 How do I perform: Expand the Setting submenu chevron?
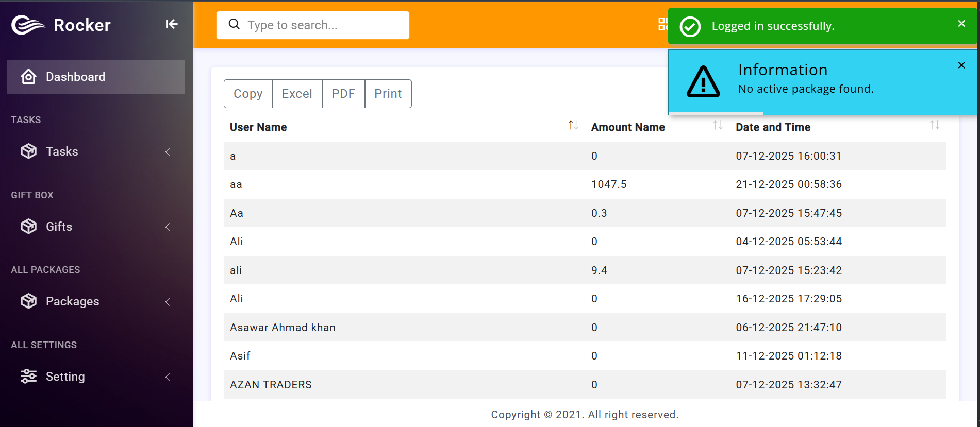click(x=168, y=377)
